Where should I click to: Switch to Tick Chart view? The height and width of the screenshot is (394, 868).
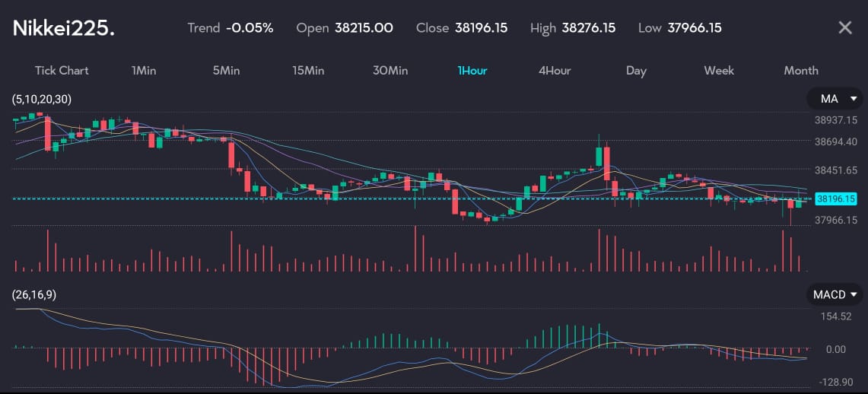pyautogui.click(x=62, y=71)
